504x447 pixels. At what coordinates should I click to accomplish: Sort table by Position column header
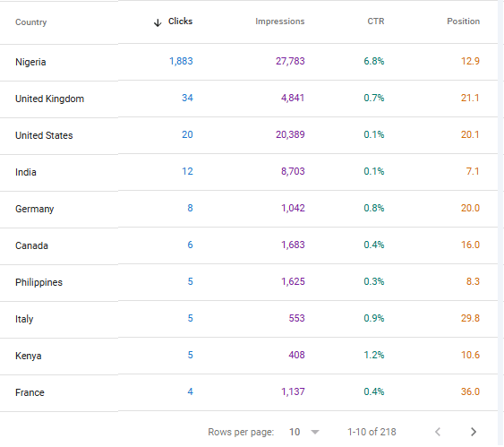tap(463, 21)
